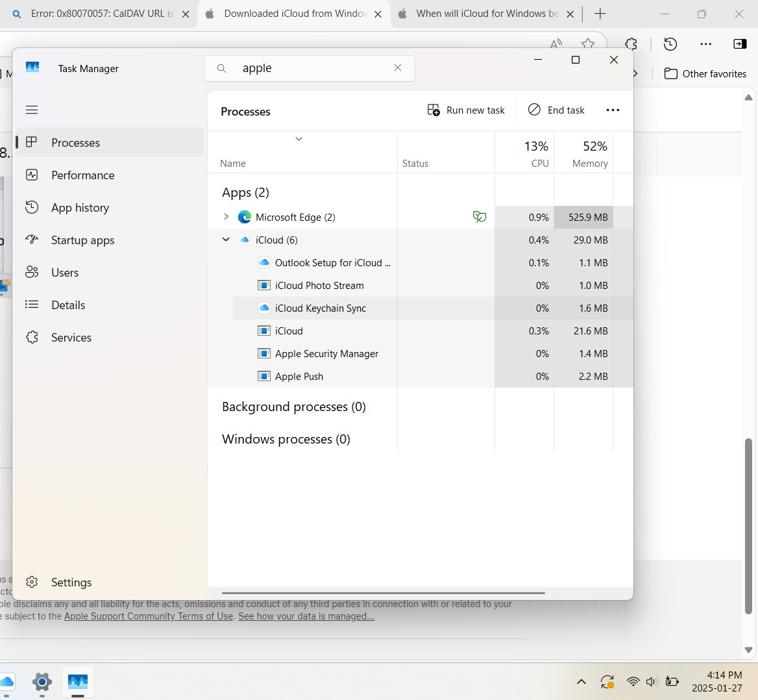The height and width of the screenshot is (700, 758).
Task: Open Edge Settings and more ellipsis menu
Action: 706,44
